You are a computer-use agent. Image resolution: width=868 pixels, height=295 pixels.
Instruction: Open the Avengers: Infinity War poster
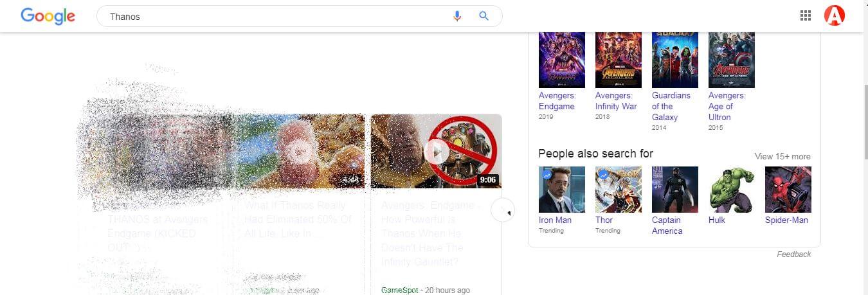(x=619, y=60)
